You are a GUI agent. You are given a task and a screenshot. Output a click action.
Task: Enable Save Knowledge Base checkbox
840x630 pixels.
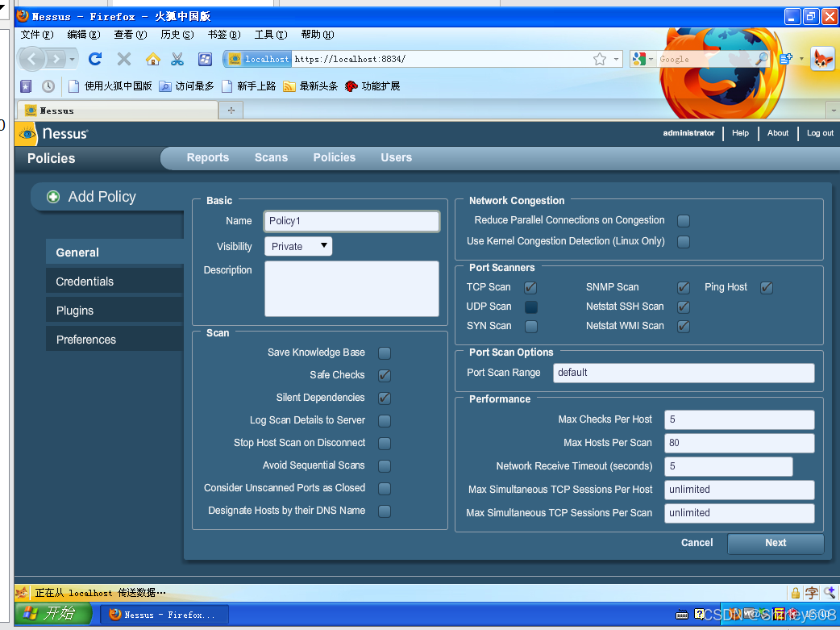(x=385, y=353)
